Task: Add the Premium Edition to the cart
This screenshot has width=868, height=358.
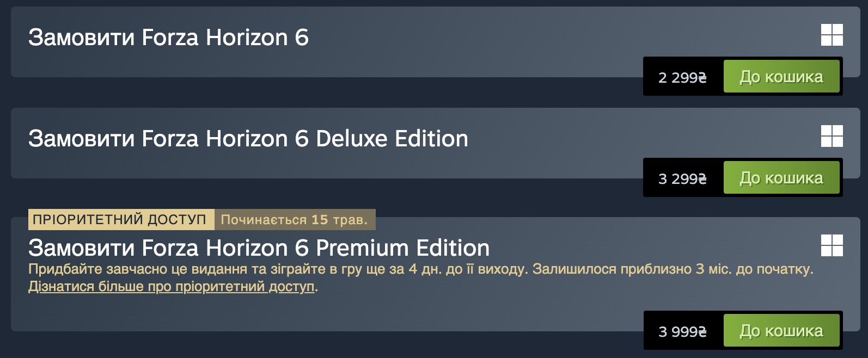Action: (781, 331)
